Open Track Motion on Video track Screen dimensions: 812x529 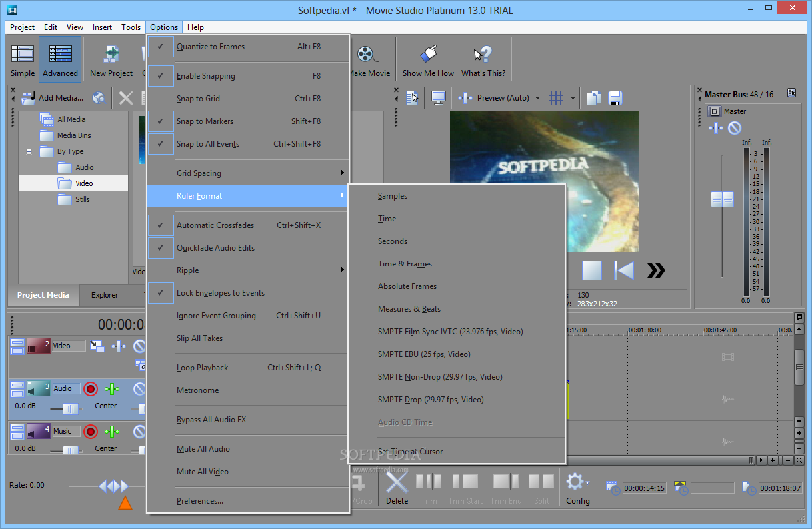click(97, 346)
